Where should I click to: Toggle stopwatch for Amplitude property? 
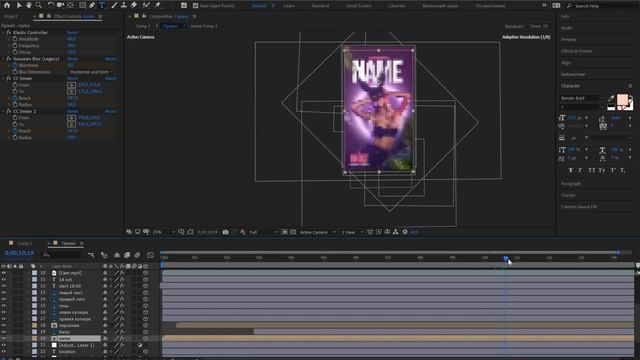(x=15, y=39)
